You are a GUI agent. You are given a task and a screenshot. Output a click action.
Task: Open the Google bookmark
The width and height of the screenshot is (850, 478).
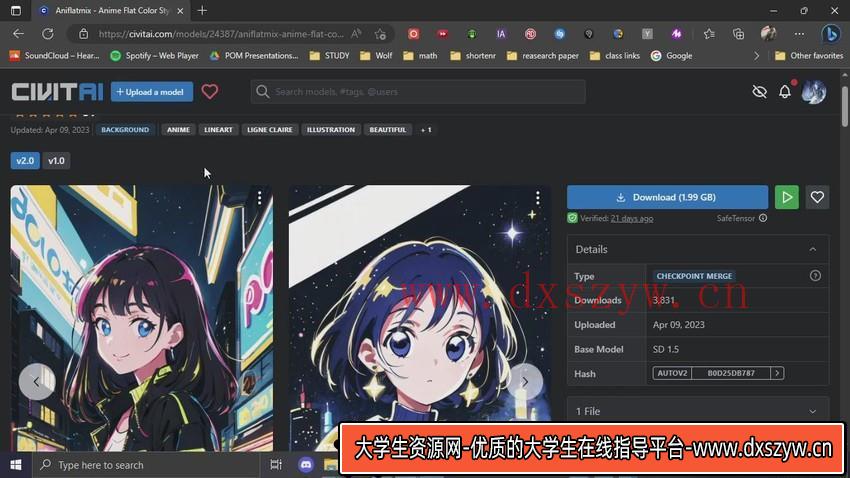[672, 56]
